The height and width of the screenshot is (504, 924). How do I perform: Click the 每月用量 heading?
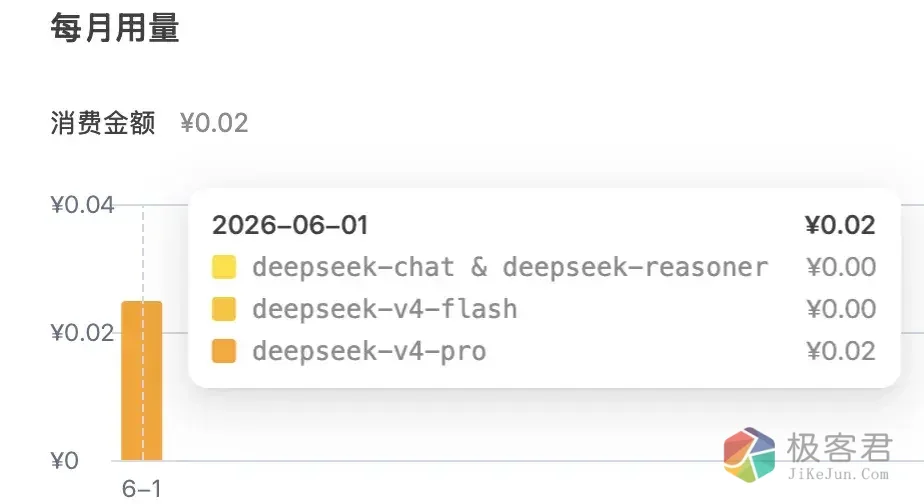click(x=115, y=28)
